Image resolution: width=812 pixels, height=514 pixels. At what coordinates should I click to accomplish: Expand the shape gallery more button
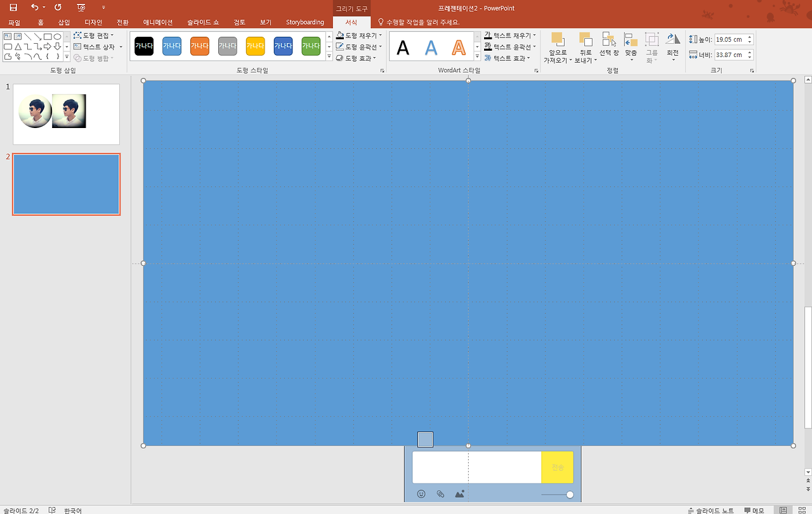pos(67,56)
